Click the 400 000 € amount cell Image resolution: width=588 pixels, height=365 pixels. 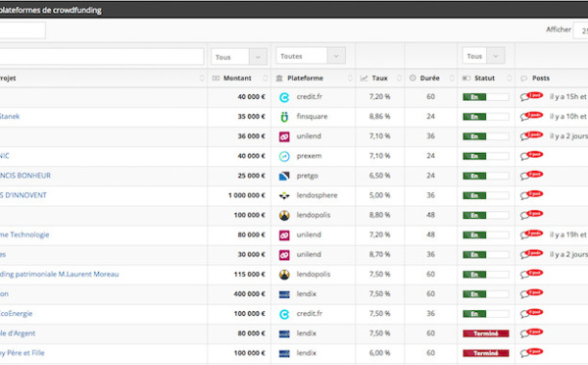coord(249,294)
